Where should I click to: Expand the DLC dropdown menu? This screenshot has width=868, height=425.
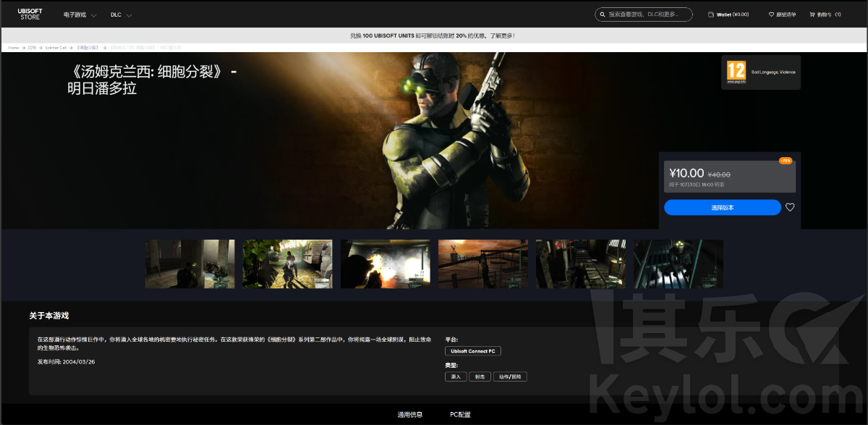(x=121, y=14)
